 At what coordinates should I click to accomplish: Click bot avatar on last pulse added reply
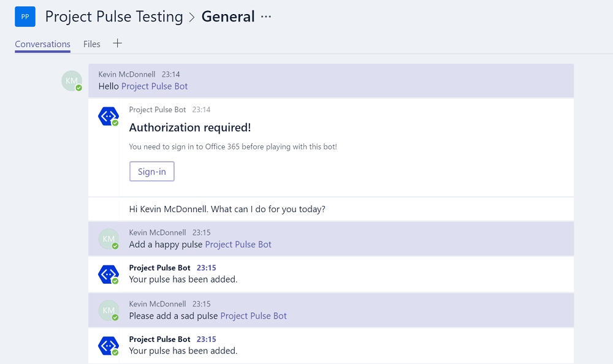(109, 346)
